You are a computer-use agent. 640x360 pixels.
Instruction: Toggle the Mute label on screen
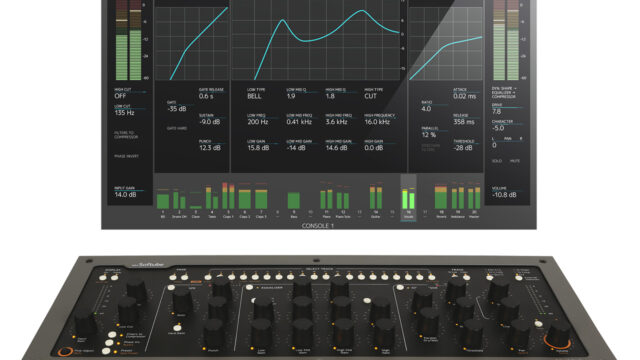point(515,161)
